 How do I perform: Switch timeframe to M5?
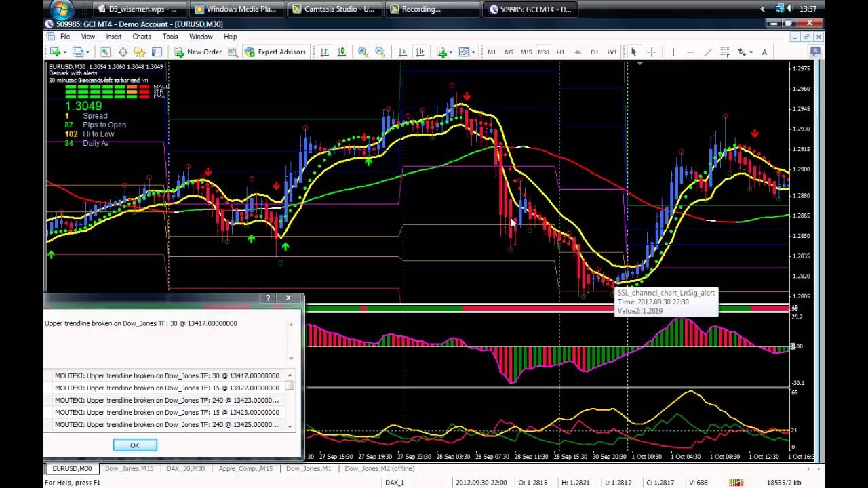pos(509,52)
